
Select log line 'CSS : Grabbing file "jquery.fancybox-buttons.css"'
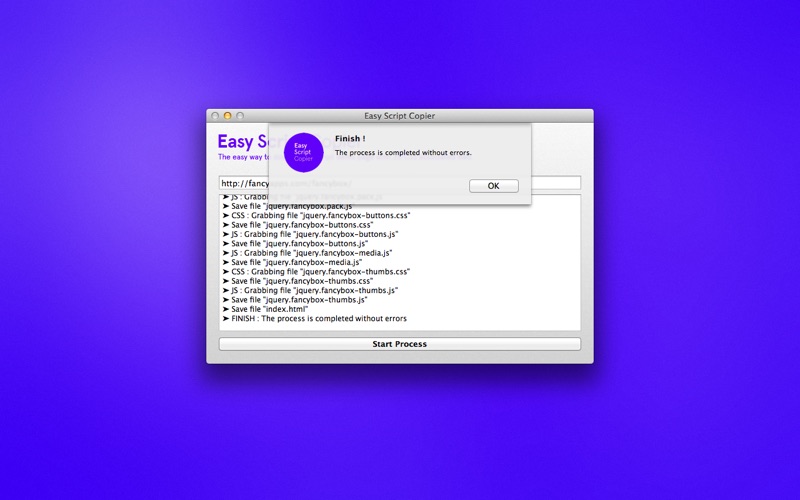316,215
